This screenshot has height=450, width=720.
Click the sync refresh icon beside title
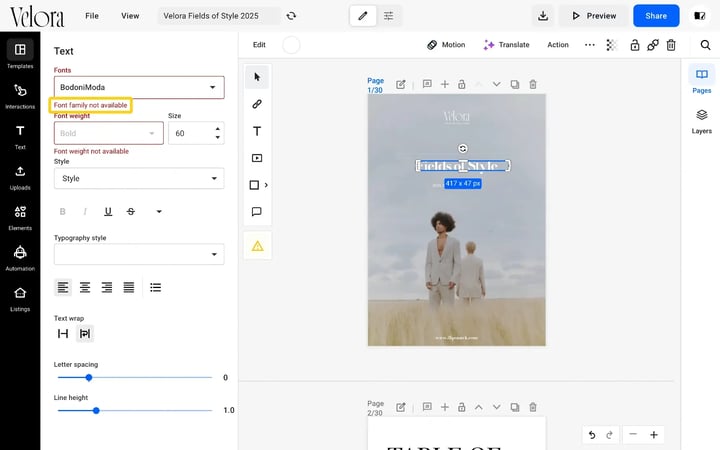click(x=291, y=16)
